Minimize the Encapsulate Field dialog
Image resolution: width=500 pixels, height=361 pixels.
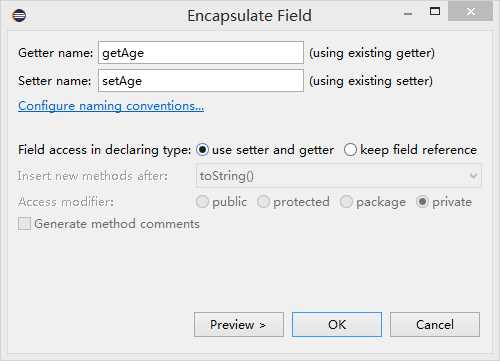(x=408, y=13)
